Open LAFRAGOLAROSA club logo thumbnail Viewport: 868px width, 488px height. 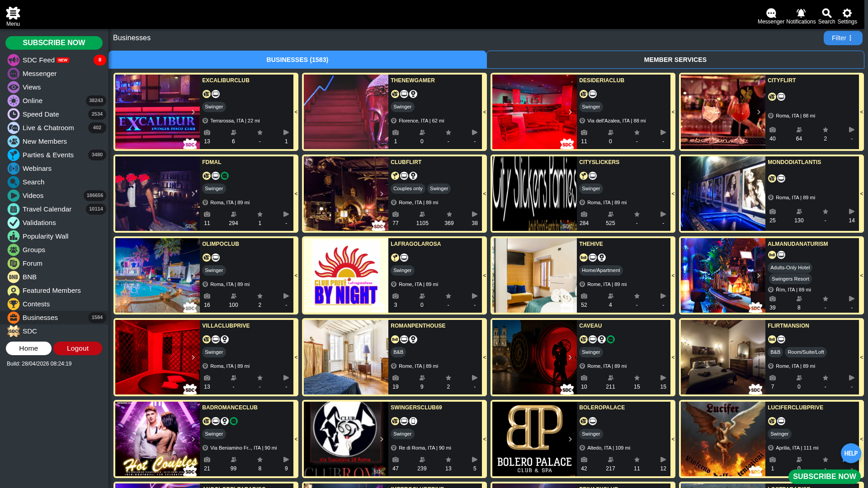point(346,275)
